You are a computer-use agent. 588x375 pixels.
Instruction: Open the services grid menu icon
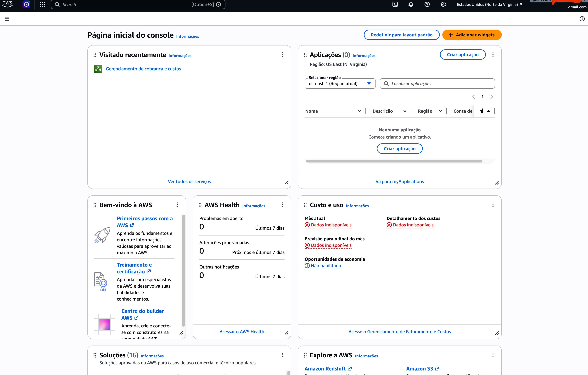[43, 4]
